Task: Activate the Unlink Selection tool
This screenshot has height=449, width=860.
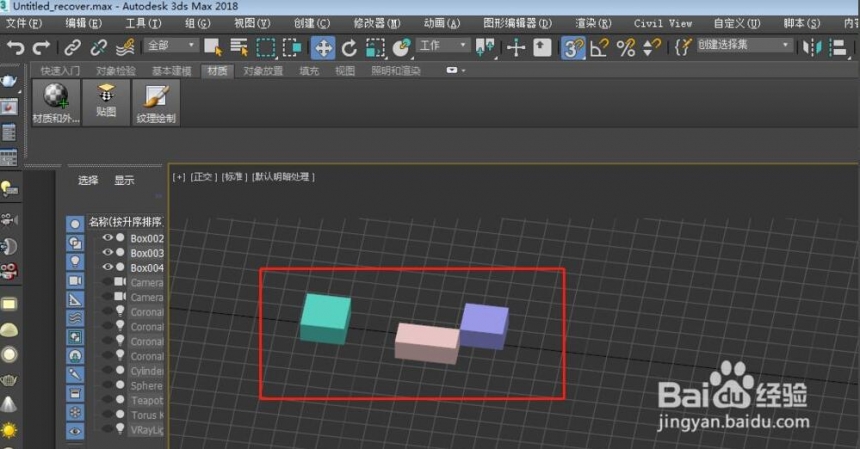Action: [99, 48]
